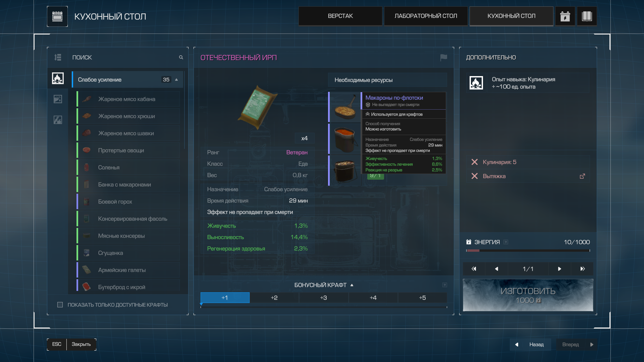Click the search magnifier icon
Image resolution: width=644 pixels, height=362 pixels.
click(181, 57)
